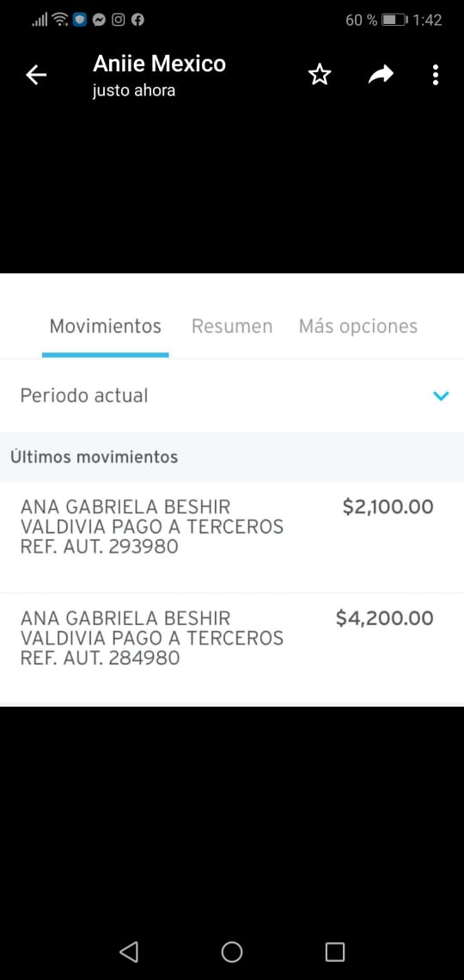
Task: Tap the Instagram notification icon
Action: (x=118, y=20)
